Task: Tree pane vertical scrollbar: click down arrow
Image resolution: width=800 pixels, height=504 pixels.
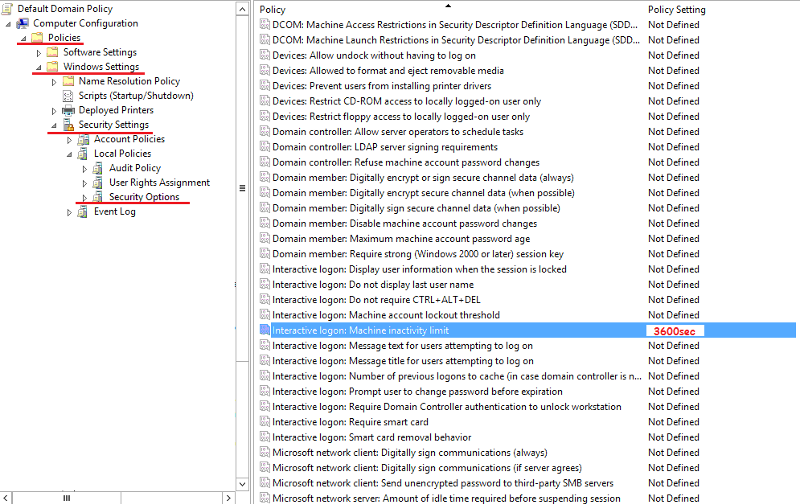Action: [242, 484]
